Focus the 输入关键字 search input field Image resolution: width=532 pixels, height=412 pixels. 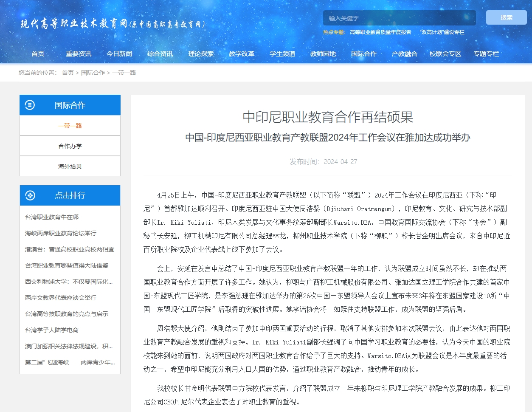coord(399,18)
